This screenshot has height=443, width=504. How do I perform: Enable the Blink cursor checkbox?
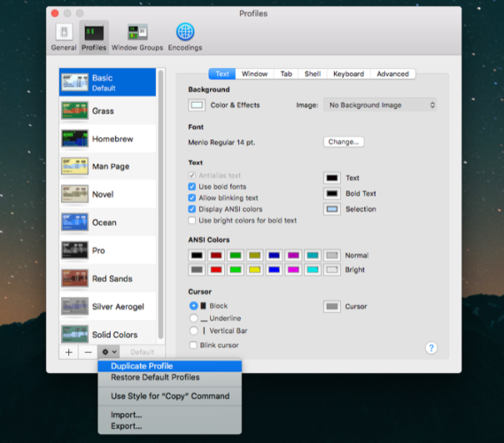193,346
